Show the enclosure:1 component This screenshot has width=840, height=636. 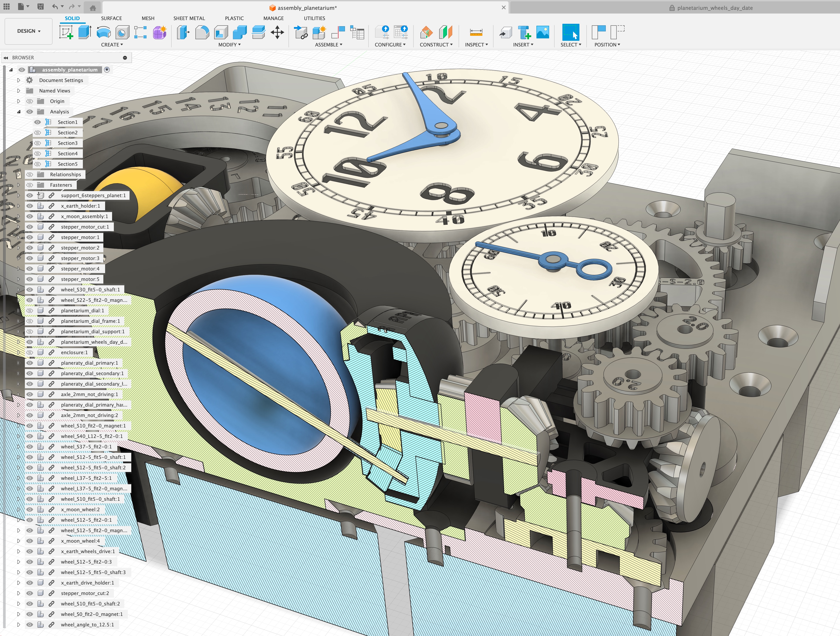30,352
